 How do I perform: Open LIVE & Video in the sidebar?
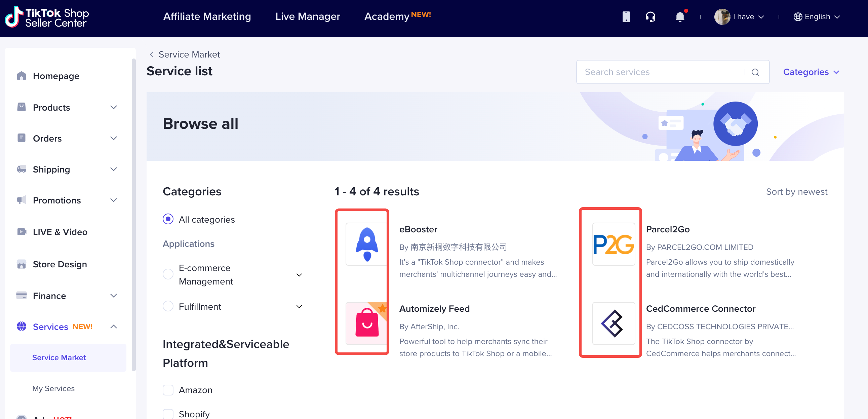click(x=60, y=232)
